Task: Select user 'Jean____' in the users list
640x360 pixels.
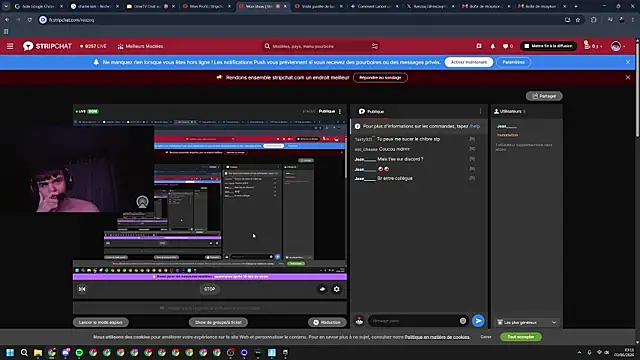Action: click(x=507, y=126)
